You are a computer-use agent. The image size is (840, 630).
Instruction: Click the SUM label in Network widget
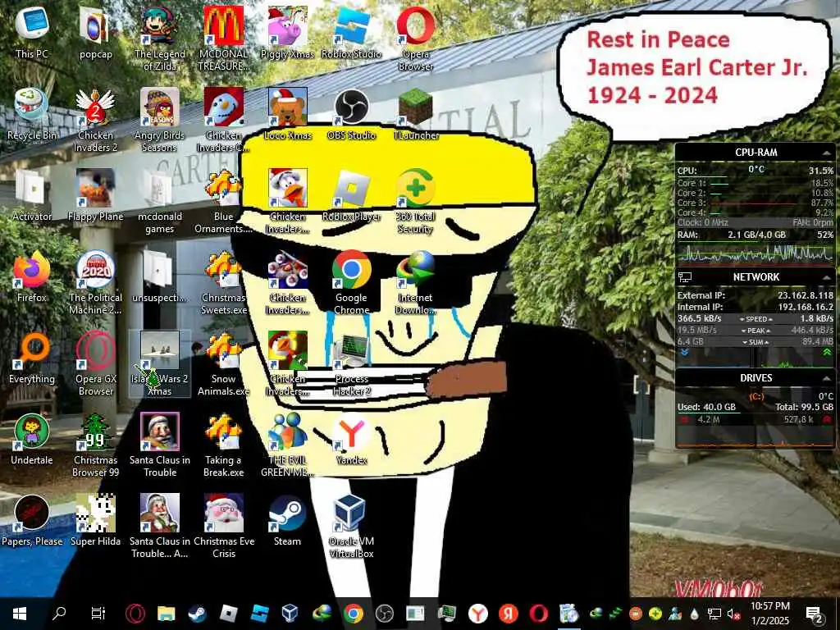pos(756,342)
